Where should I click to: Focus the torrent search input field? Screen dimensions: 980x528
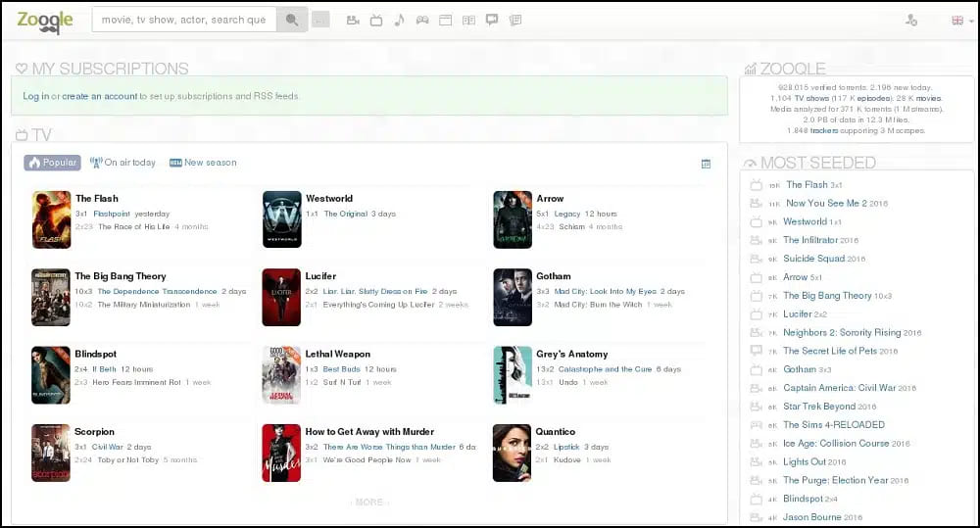point(183,20)
